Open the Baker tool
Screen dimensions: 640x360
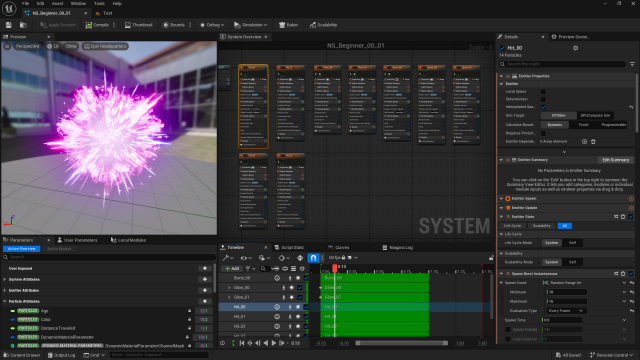coord(288,25)
